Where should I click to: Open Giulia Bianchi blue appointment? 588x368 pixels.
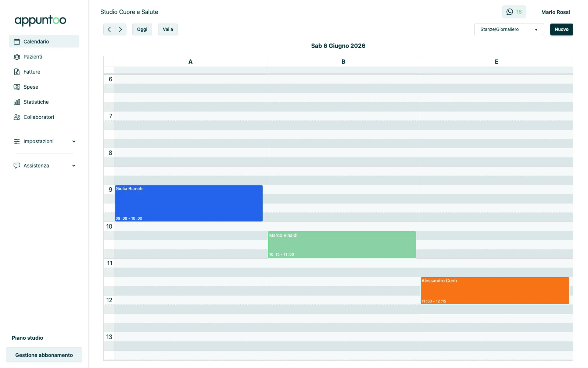point(189,203)
